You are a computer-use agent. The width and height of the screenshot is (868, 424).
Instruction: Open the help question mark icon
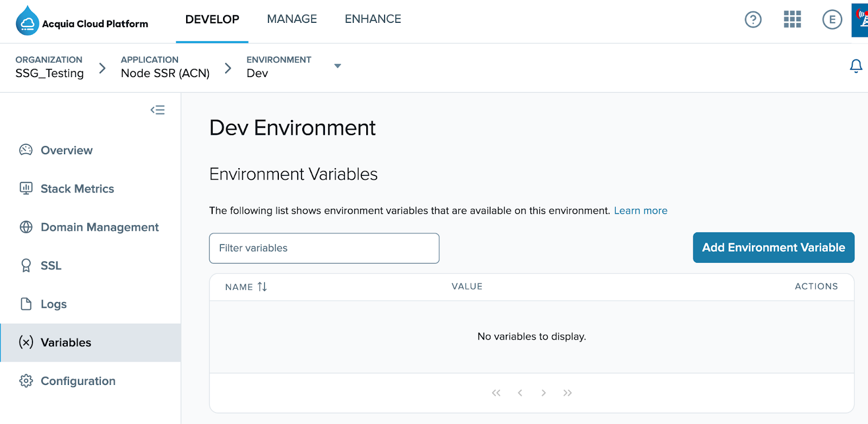(x=753, y=20)
